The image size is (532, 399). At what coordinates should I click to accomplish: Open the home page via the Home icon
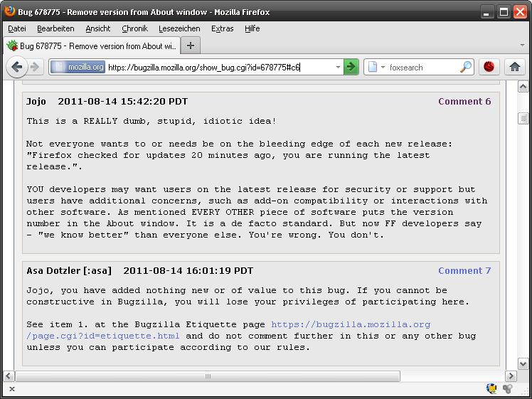tap(515, 67)
